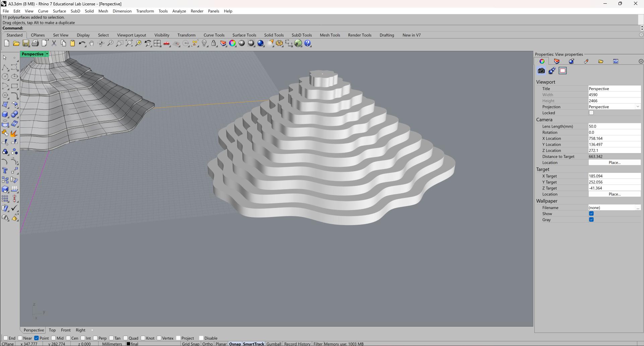
Task: Toggle Grid Snap in status bar
Action: pos(191,344)
